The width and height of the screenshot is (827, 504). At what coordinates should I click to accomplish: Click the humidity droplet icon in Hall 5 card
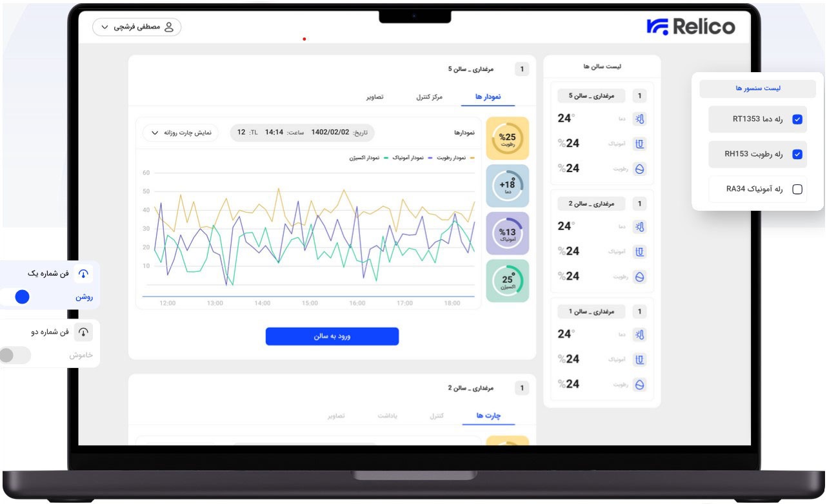click(x=639, y=169)
